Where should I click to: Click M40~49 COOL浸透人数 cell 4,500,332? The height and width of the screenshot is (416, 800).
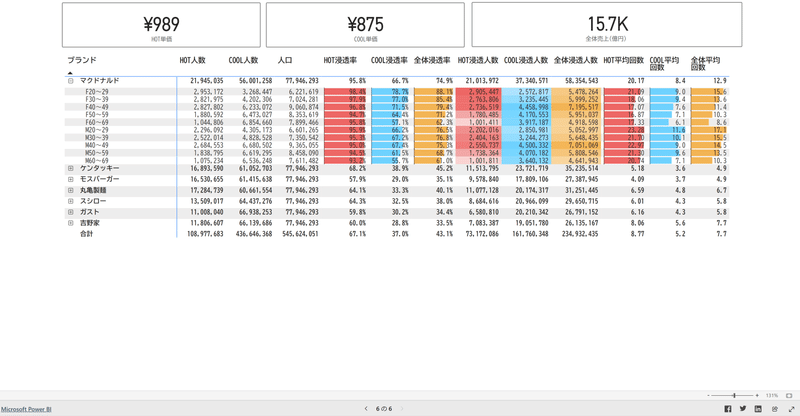point(526,145)
